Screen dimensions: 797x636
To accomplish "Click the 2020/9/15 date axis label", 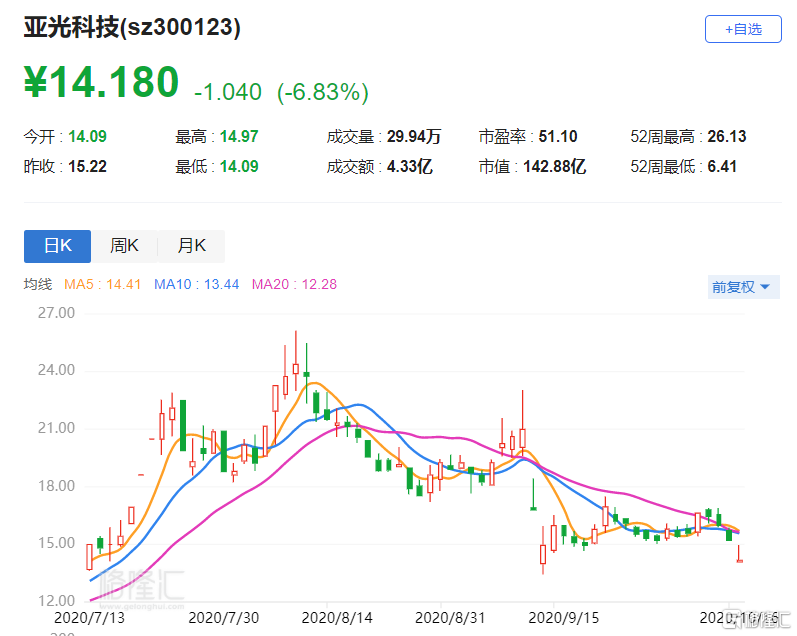I will [564, 618].
